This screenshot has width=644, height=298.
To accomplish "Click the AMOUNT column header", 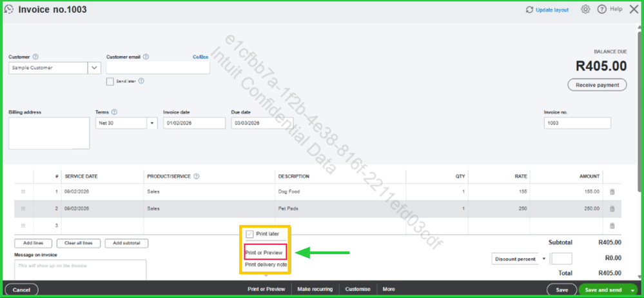I will tap(589, 176).
